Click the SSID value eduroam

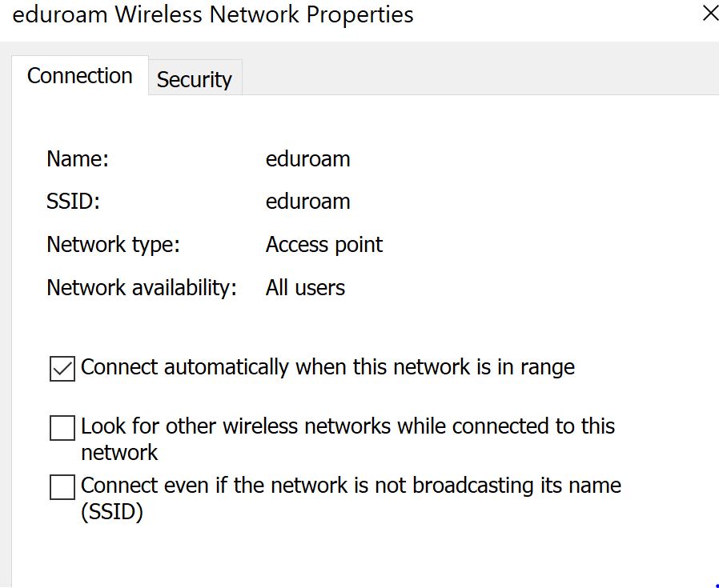pos(307,201)
